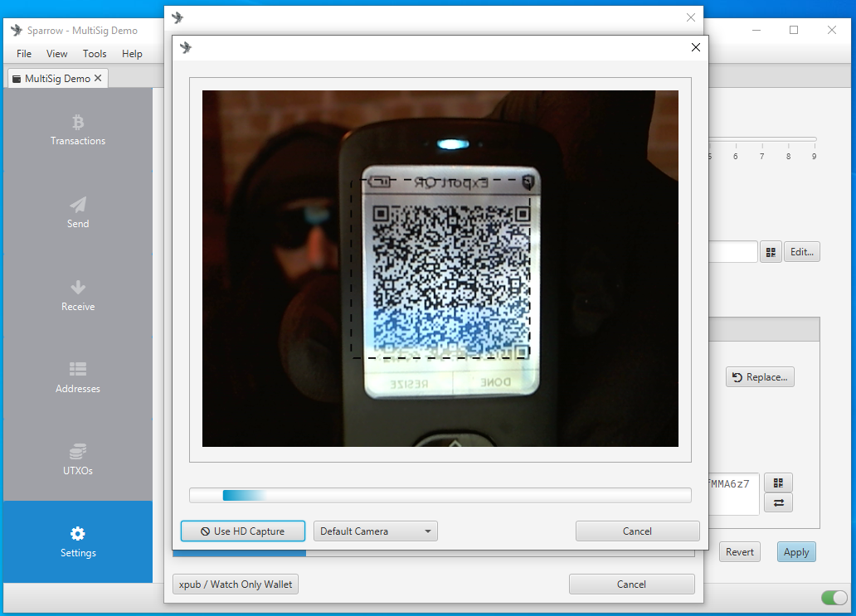This screenshot has width=856, height=616.
Task: Minimize the Sparrow main window
Action: click(x=756, y=30)
